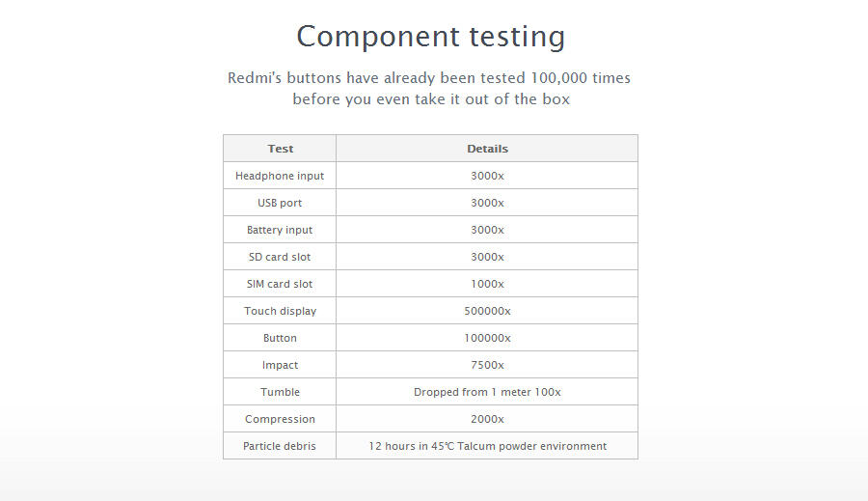
Task: Select the SIM card slot cell
Action: [x=280, y=284]
